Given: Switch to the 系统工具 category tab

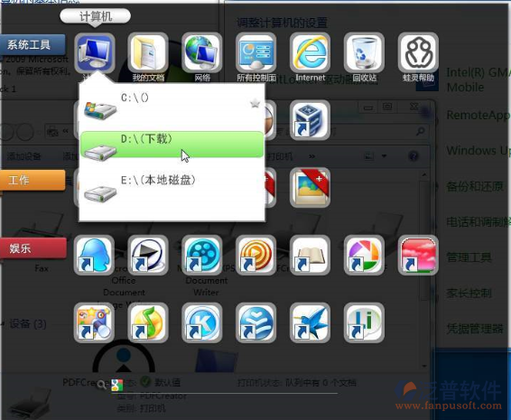Looking at the screenshot, I should tap(33, 44).
